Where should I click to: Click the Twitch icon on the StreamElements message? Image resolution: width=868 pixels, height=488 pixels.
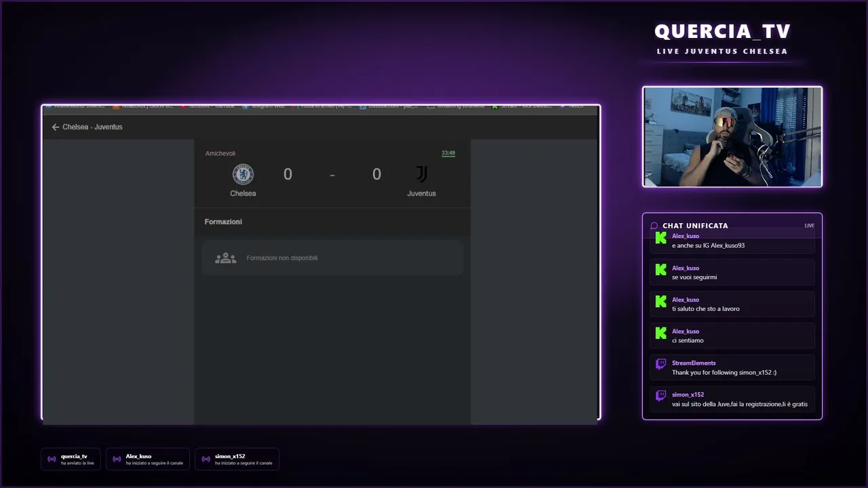click(661, 365)
